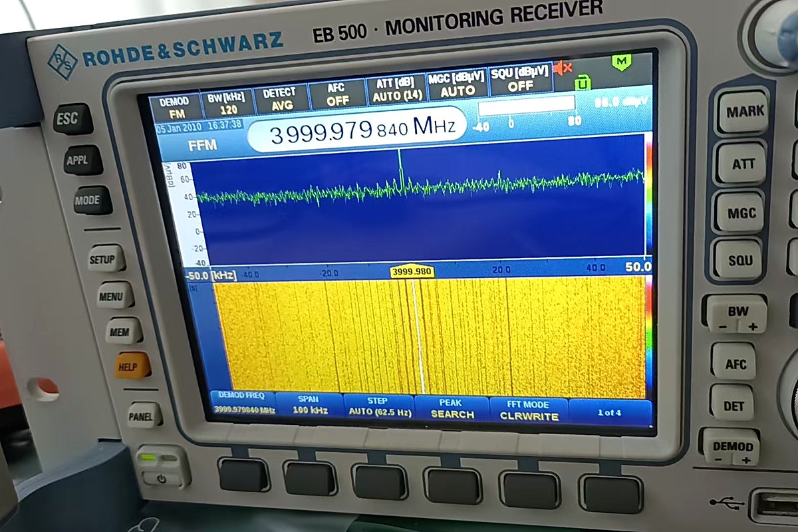Select the SPAN 100 kHz softkey label
The image size is (798, 532).
point(310,404)
